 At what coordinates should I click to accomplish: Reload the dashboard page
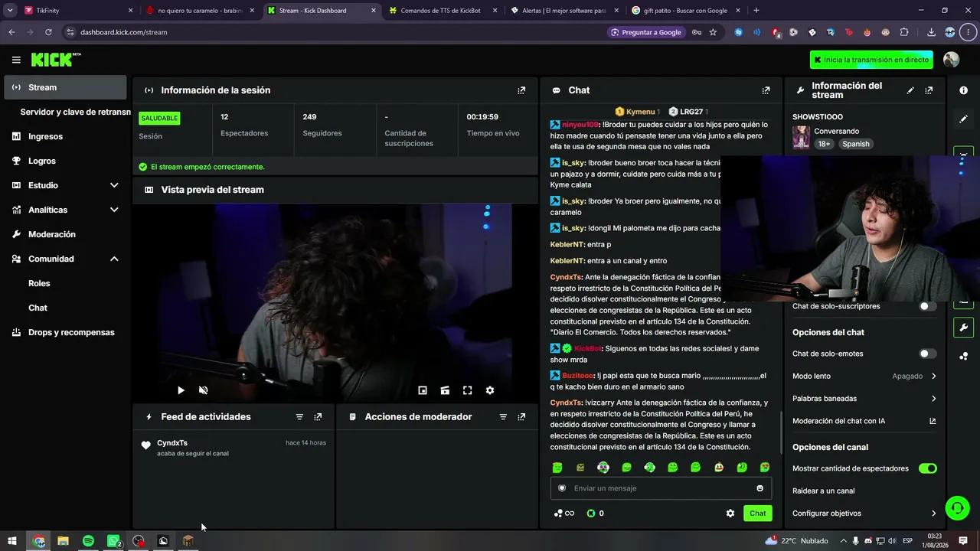[x=48, y=32]
